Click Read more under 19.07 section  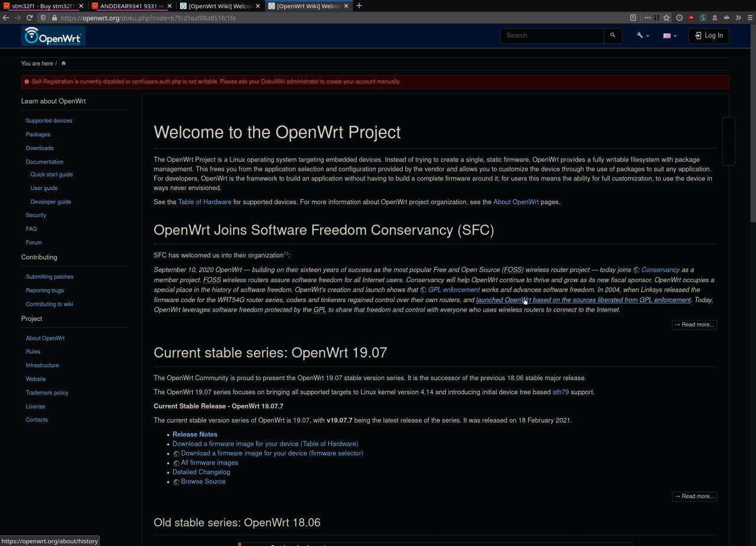[x=695, y=496]
